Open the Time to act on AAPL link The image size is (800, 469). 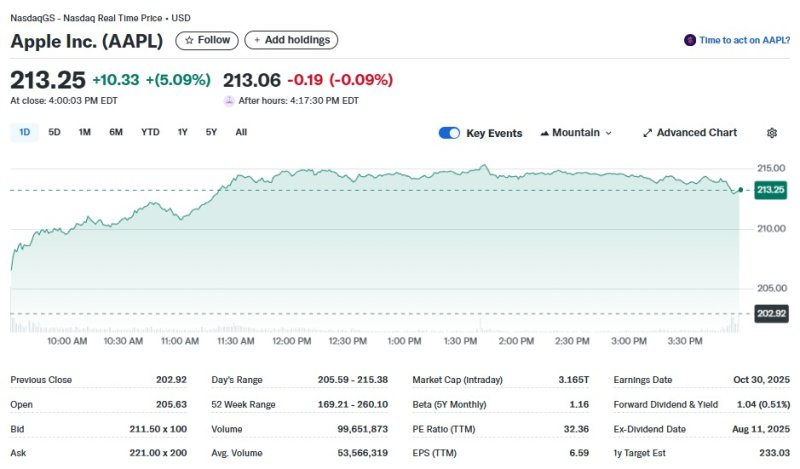tap(744, 40)
